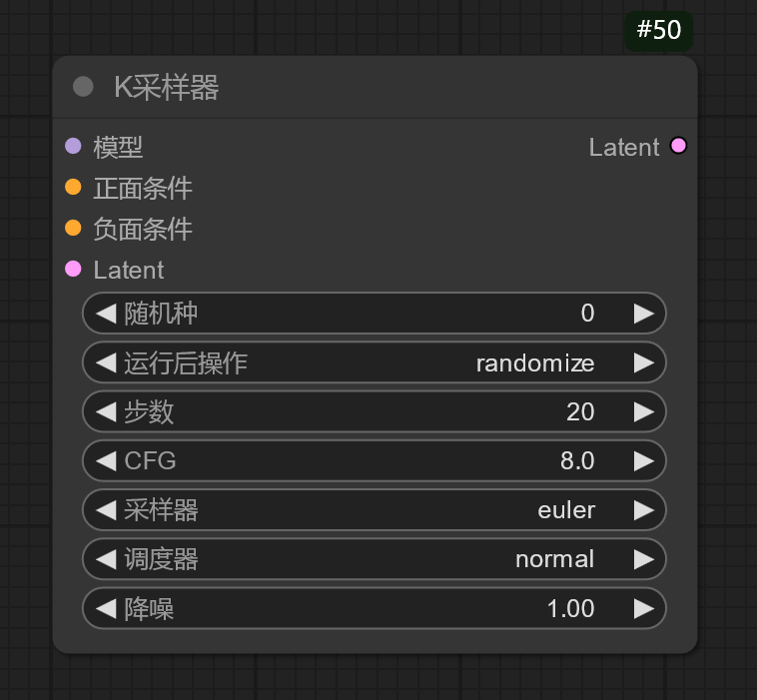Decrease CFG using the left arrow
Image resolution: width=757 pixels, height=700 pixels.
(x=106, y=460)
